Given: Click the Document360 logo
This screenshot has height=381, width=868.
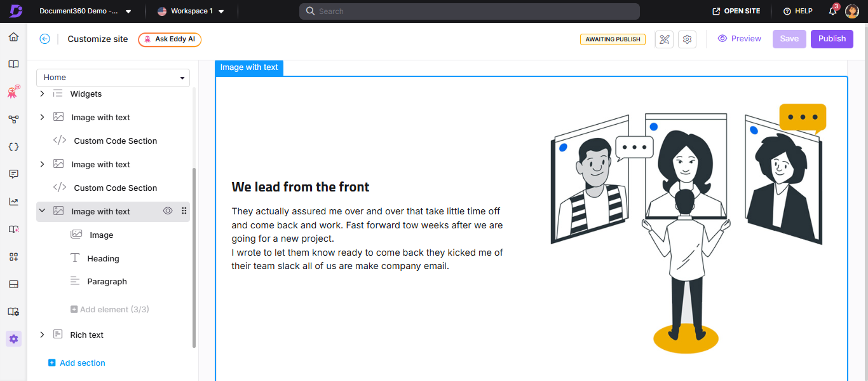Looking at the screenshot, I should [x=16, y=11].
